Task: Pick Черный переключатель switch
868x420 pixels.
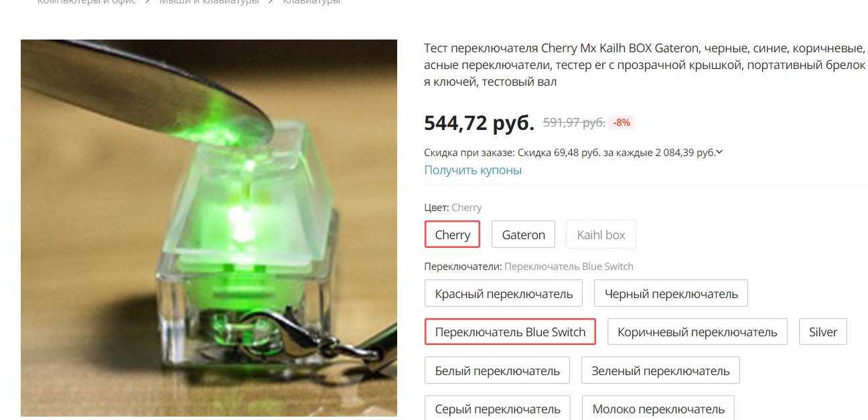Action: 671,293
